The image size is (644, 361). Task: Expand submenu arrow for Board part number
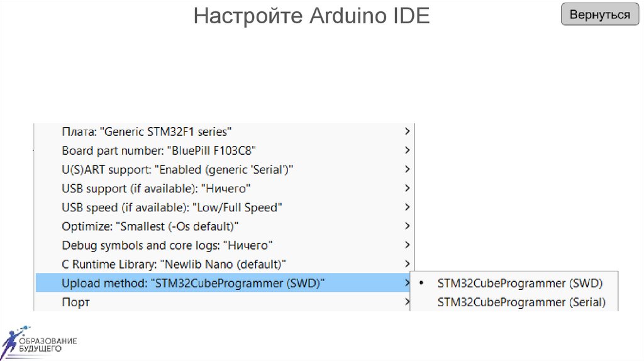tap(407, 150)
